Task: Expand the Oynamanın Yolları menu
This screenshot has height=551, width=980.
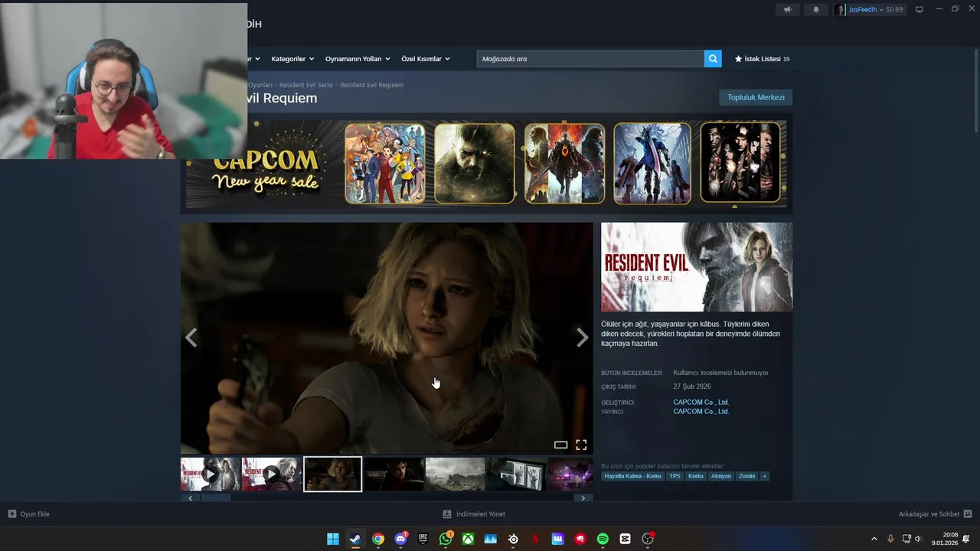Action: click(358, 59)
